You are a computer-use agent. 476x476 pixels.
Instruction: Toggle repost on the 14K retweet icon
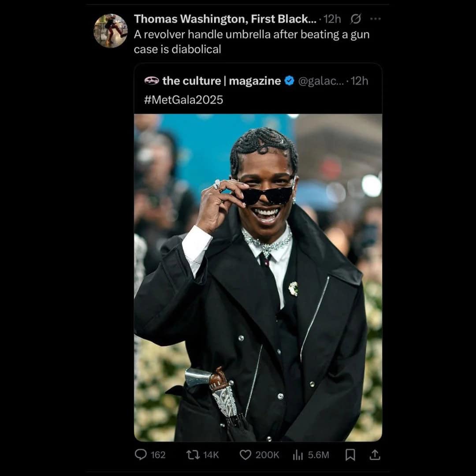[193, 454]
